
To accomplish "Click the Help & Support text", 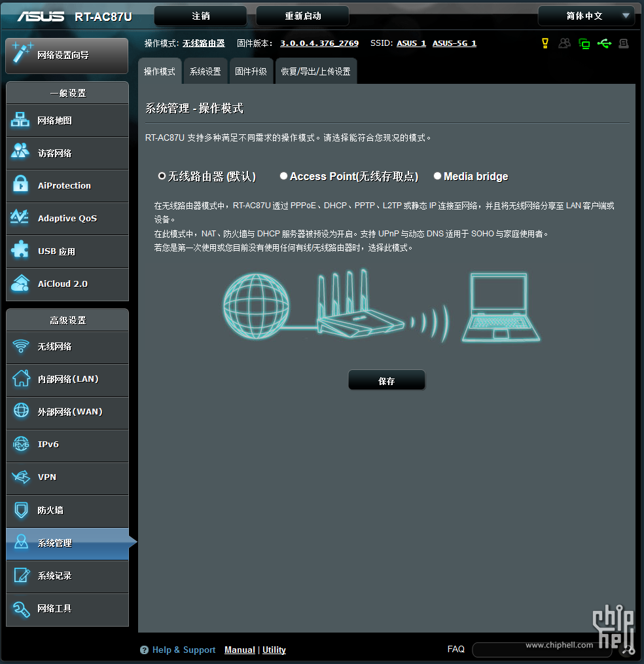I will (184, 650).
